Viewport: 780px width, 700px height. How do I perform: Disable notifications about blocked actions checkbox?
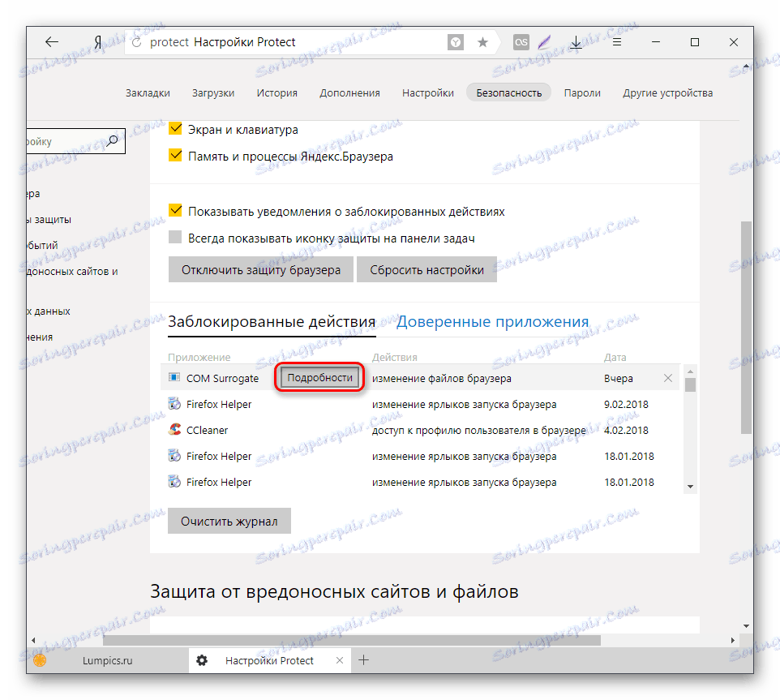[x=175, y=210]
